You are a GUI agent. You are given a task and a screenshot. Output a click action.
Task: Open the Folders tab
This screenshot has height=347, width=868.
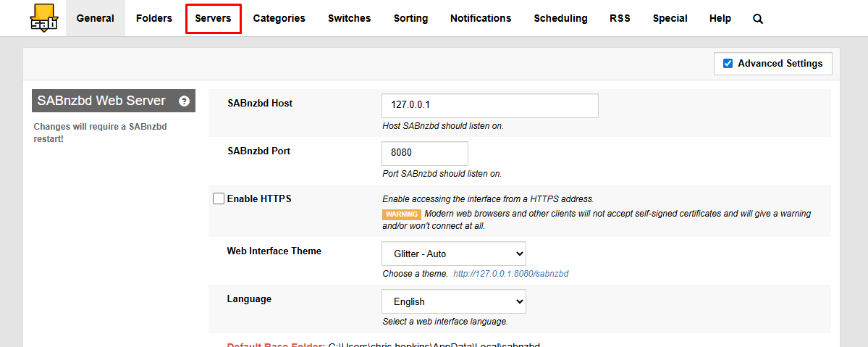(x=154, y=19)
